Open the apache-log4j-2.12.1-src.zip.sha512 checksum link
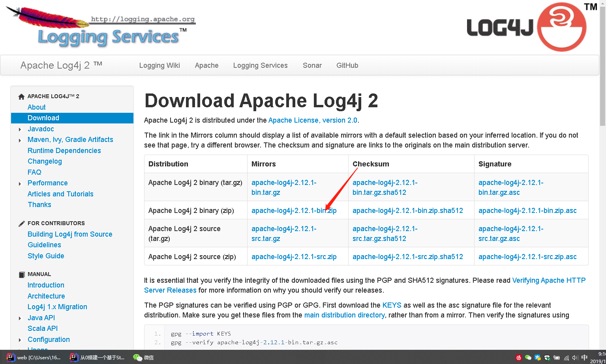The height and width of the screenshot is (364, 606). pyautogui.click(x=408, y=257)
